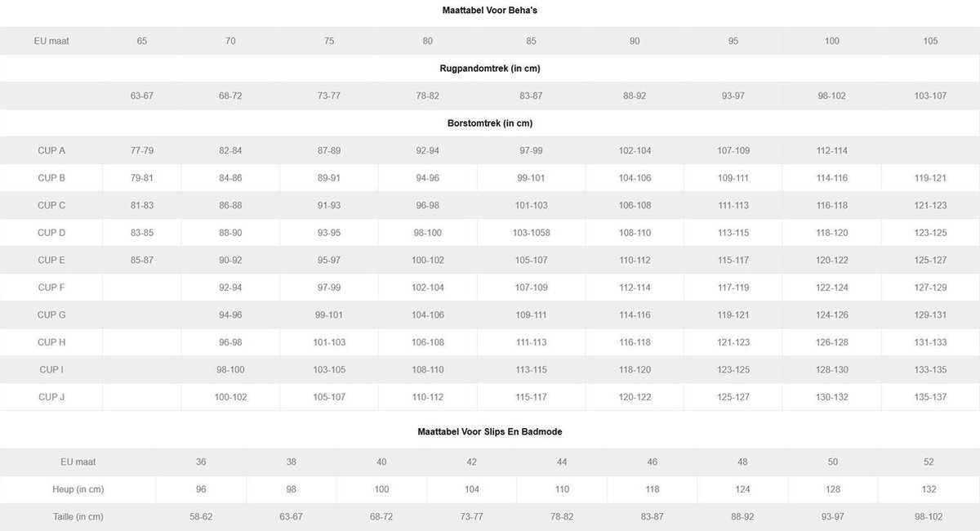
Task: Click the "Borstomtrek (in cm)" section title
Action: [x=489, y=123]
